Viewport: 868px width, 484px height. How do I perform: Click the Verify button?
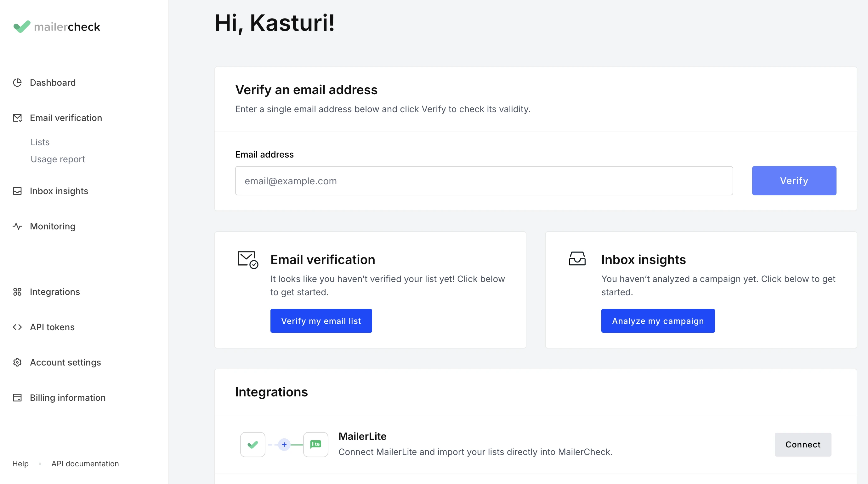point(794,181)
